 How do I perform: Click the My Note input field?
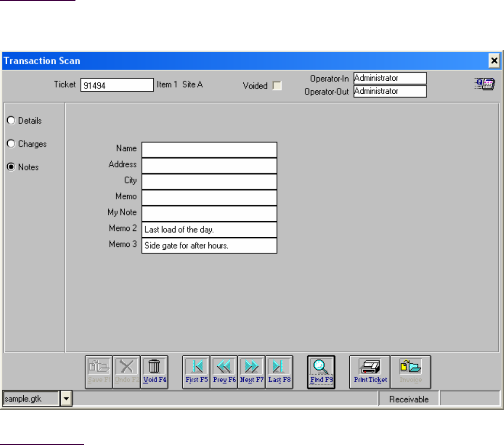point(209,214)
